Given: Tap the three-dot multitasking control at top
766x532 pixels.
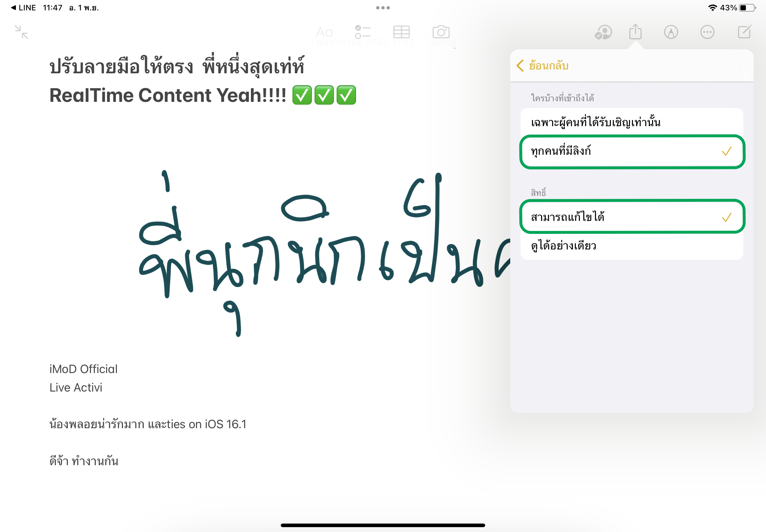Looking at the screenshot, I should [x=383, y=8].
